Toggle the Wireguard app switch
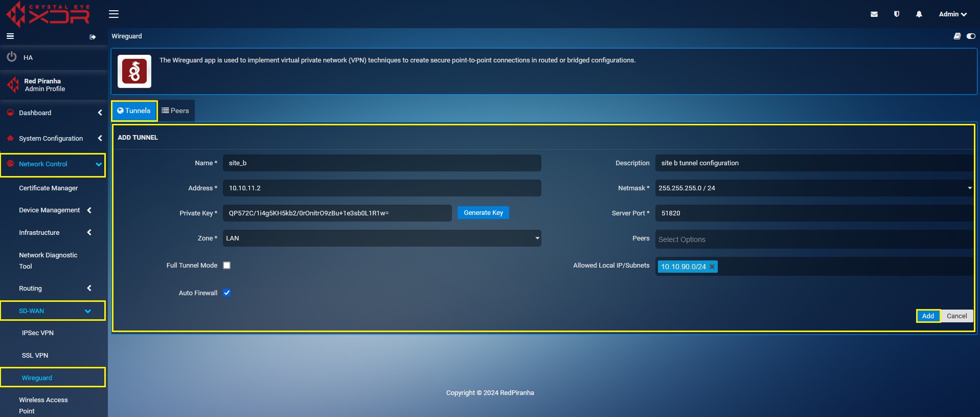Screen dimensions: 980x417 [x=971, y=36]
